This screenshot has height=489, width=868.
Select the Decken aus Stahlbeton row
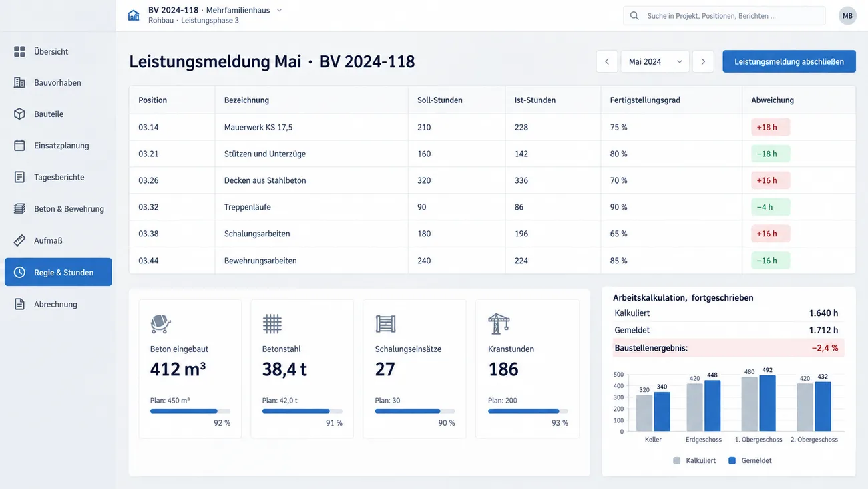492,180
